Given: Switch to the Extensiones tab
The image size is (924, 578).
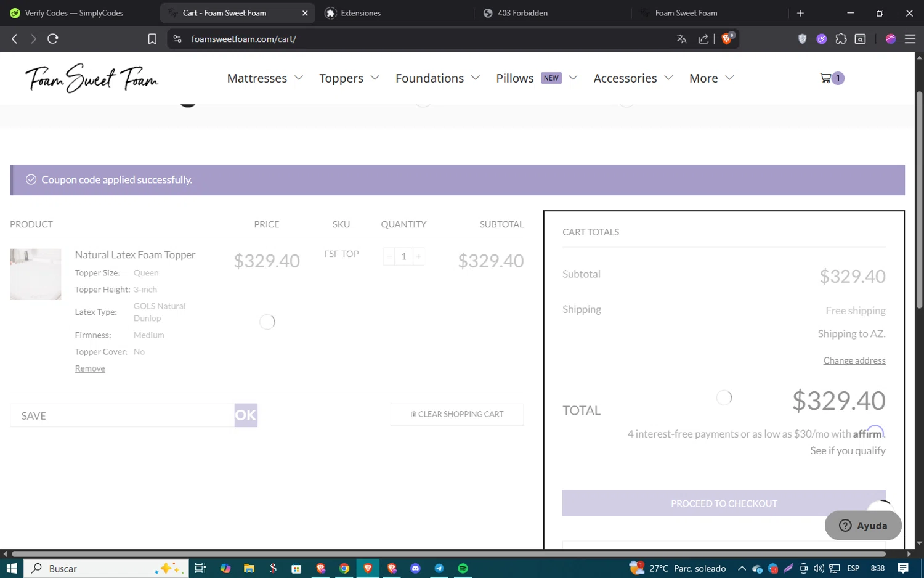Looking at the screenshot, I should click(x=394, y=13).
